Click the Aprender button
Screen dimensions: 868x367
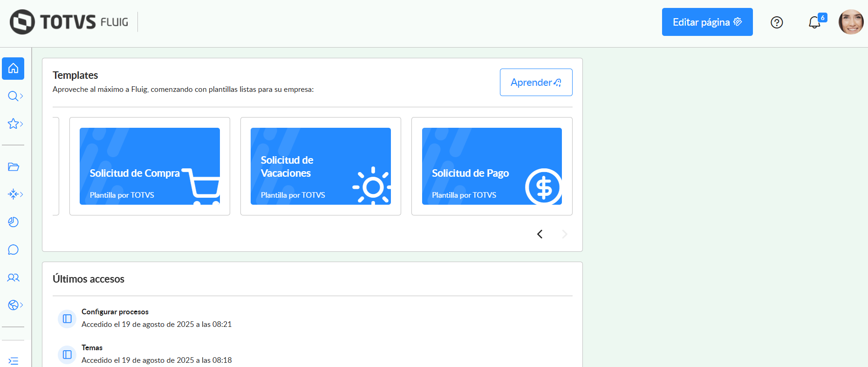536,83
